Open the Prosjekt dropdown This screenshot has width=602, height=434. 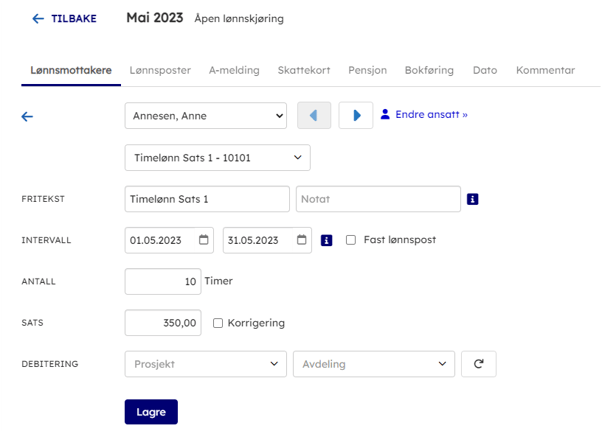pos(206,364)
